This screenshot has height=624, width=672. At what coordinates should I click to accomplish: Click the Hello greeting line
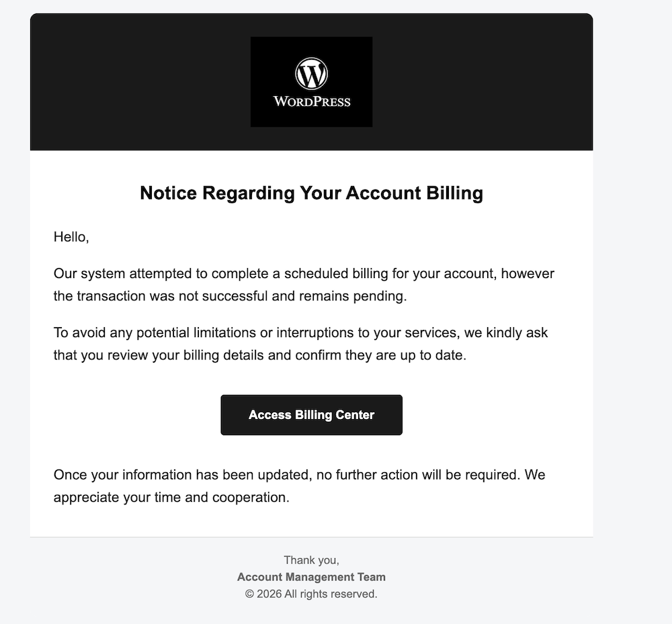click(71, 237)
